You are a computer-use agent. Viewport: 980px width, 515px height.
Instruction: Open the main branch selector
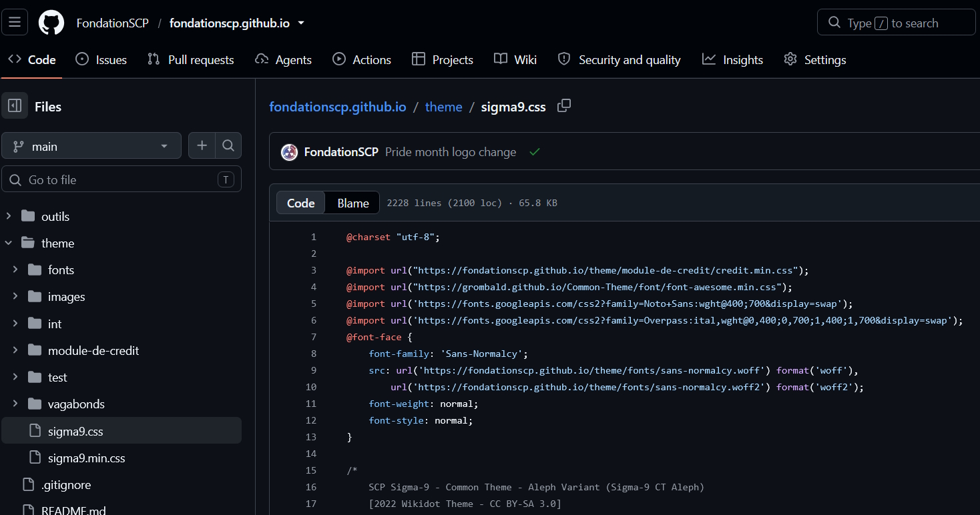point(91,146)
